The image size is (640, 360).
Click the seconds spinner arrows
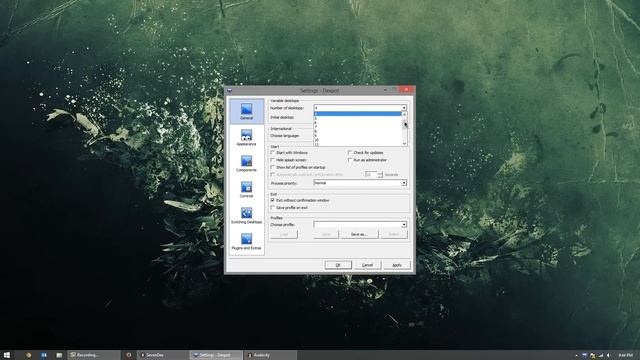(x=380, y=175)
